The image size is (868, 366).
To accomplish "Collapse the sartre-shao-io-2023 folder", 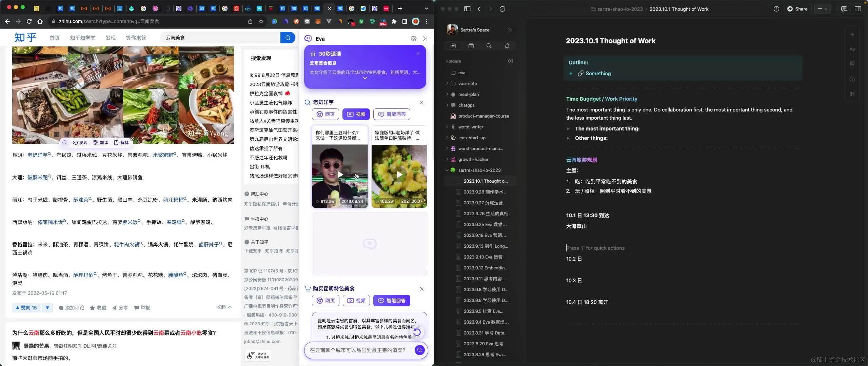I will 447,170.
